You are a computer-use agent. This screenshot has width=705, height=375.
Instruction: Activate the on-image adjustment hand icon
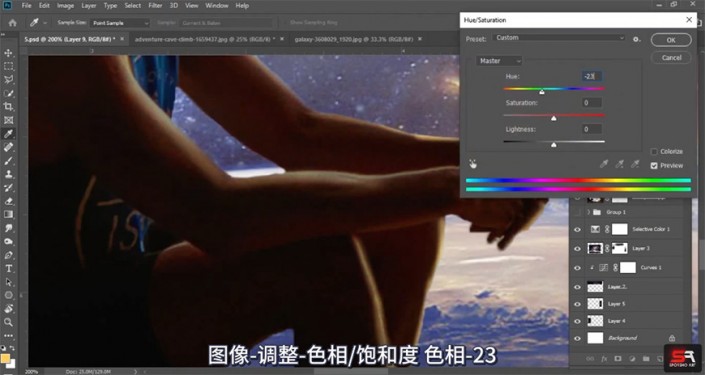tap(473, 164)
